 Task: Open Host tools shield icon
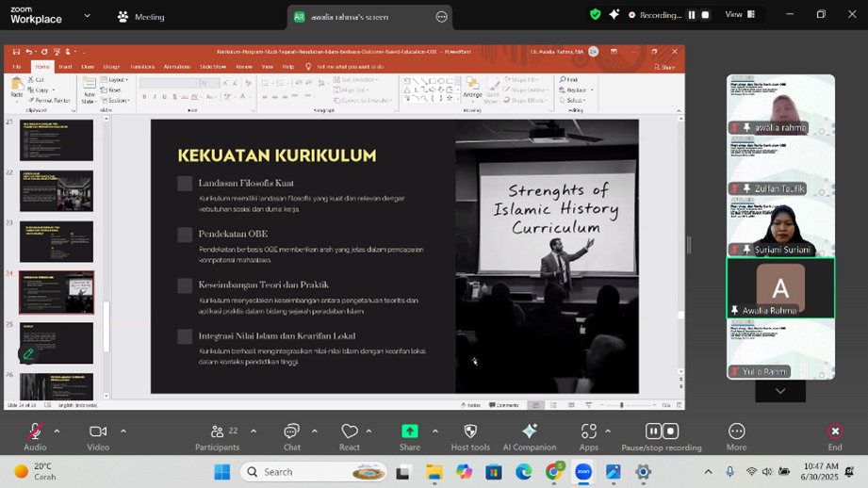click(x=470, y=431)
